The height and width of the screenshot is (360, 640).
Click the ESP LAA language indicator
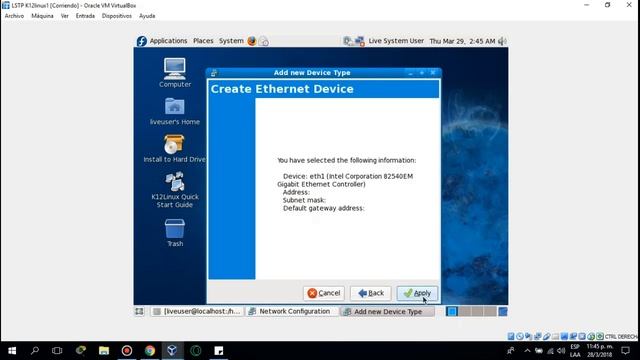[x=575, y=351]
